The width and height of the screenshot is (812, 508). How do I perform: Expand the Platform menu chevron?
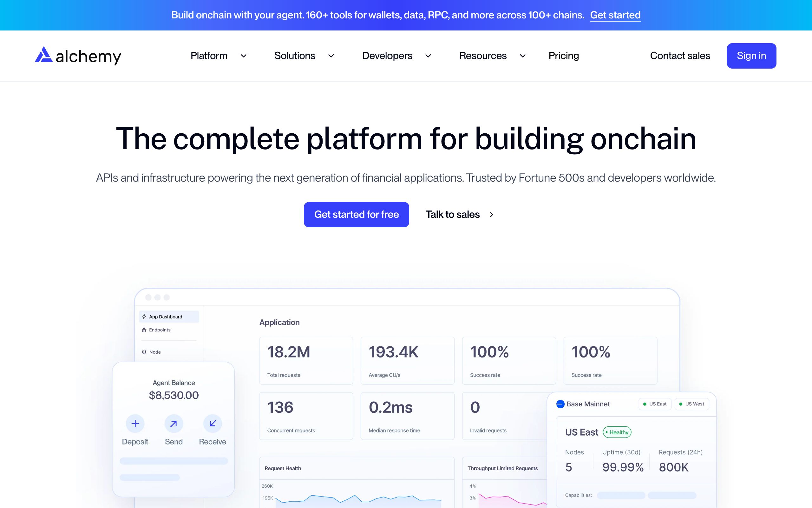pos(244,56)
